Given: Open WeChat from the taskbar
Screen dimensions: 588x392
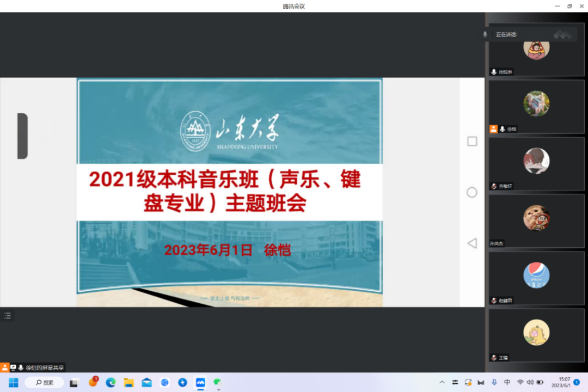Looking at the screenshot, I should click(218, 382).
